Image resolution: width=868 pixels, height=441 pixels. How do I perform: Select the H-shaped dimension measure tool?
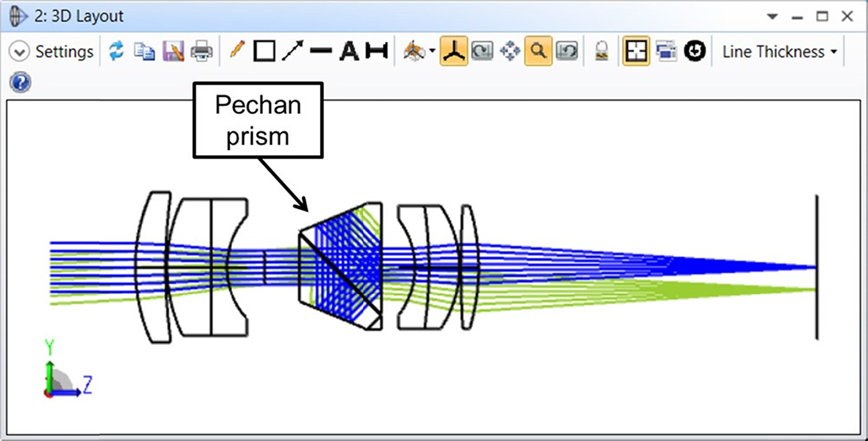tap(376, 52)
